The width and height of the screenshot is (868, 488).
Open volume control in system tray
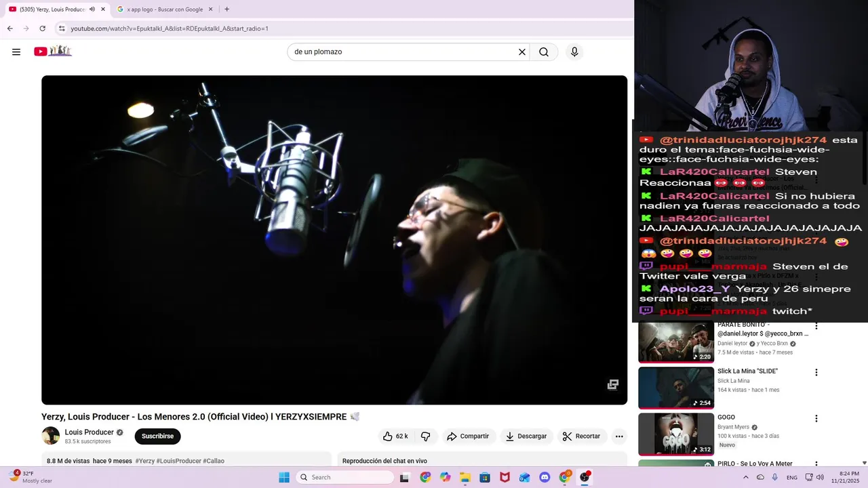(820, 477)
